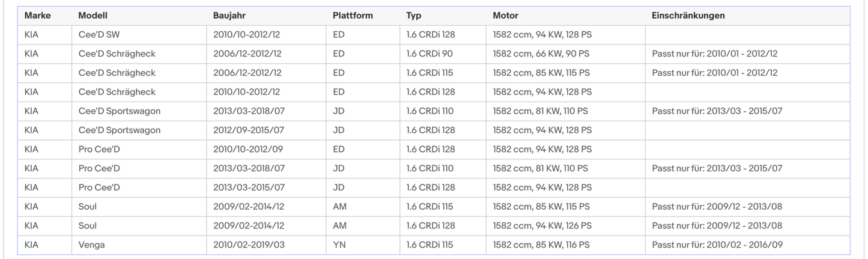The width and height of the screenshot is (868, 259).
Task: Select the 85 KW, 116 PS motor cell
Action: point(541,245)
